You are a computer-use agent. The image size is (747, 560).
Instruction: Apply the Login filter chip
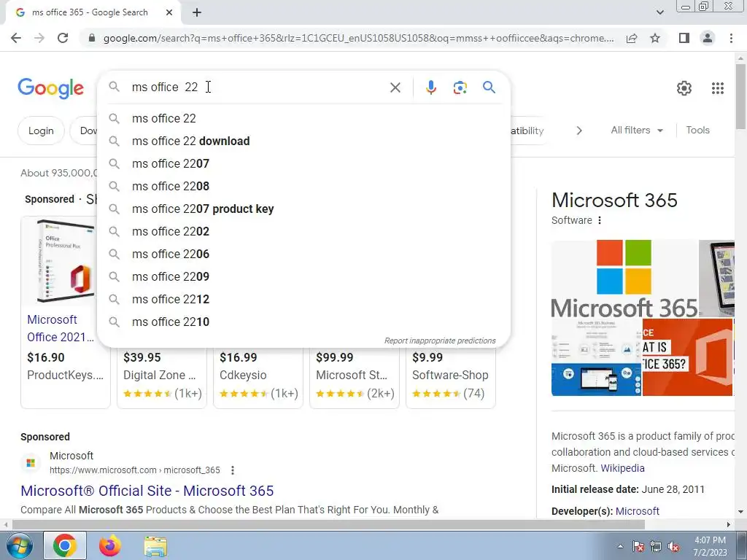(x=41, y=131)
